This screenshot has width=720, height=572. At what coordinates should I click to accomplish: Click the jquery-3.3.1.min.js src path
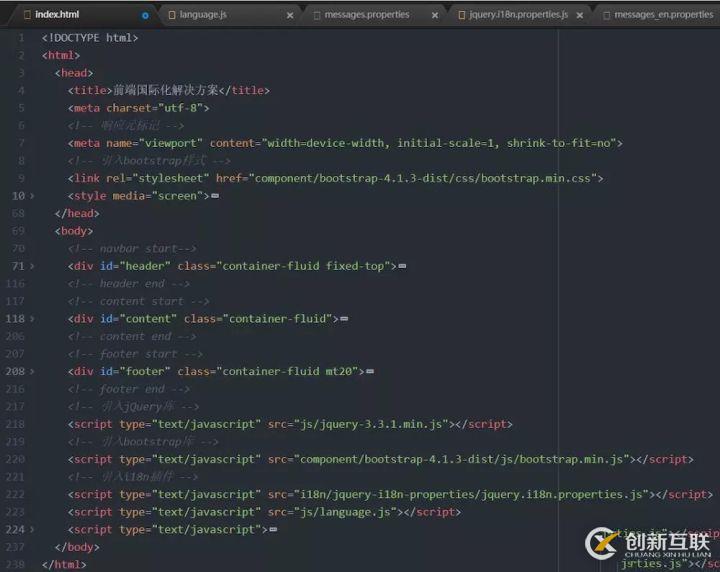click(x=371, y=424)
